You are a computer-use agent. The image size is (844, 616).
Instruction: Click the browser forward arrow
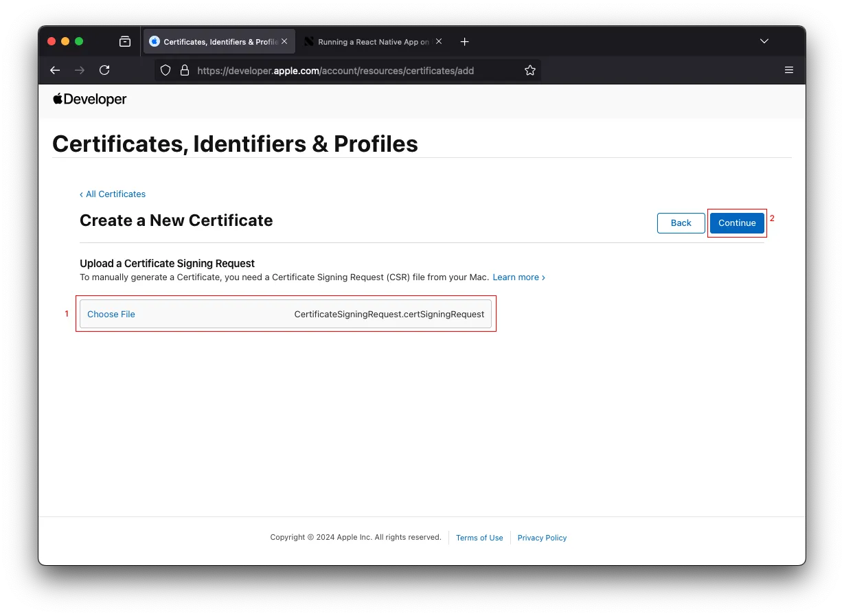pos(80,70)
